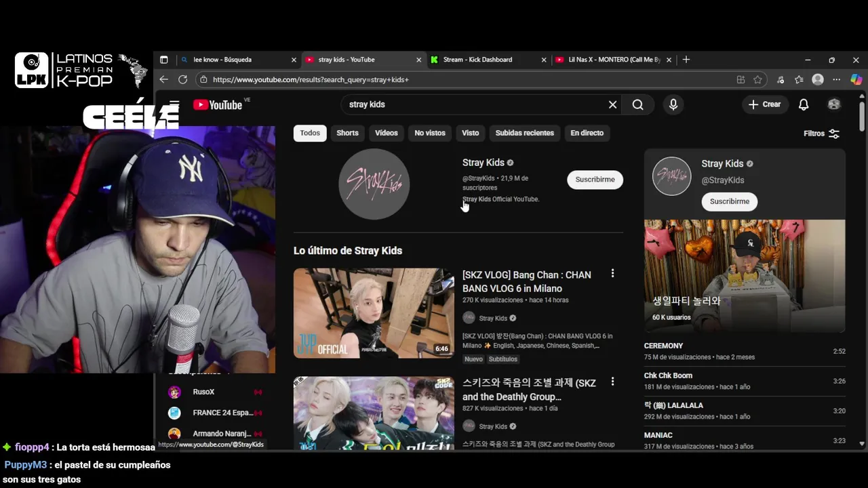Open the SKZ and the Deathly Group video title
This screenshot has height=488, width=868.
coord(529,390)
